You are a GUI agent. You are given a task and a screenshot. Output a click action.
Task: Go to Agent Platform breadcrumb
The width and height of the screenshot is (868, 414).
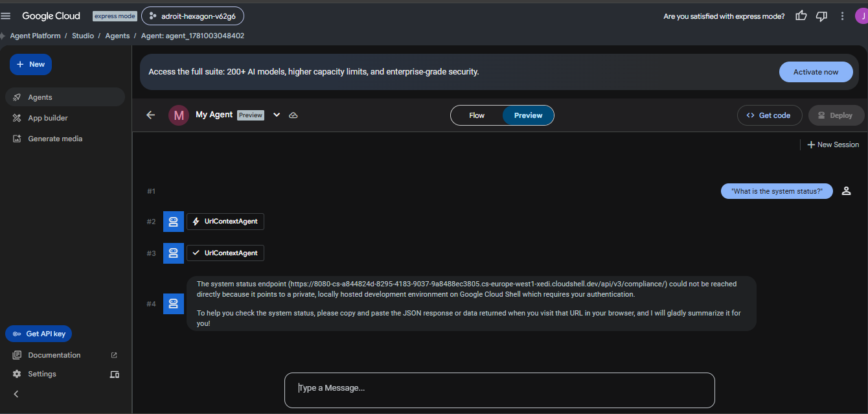point(35,36)
